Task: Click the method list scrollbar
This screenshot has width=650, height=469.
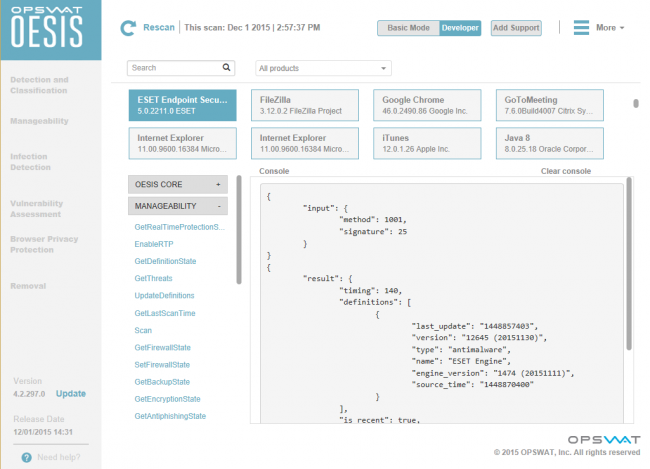Action: tap(239, 230)
